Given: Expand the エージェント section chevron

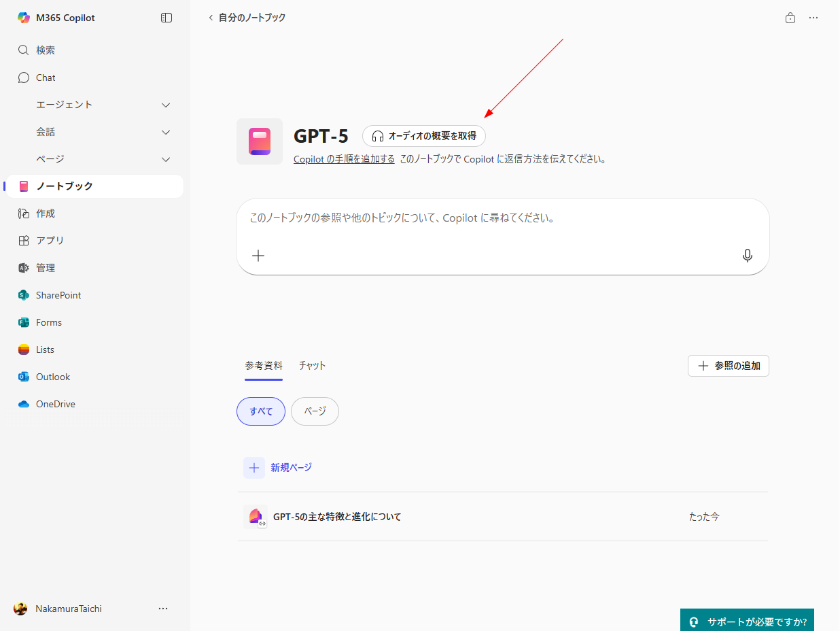Looking at the screenshot, I should coord(166,105).
